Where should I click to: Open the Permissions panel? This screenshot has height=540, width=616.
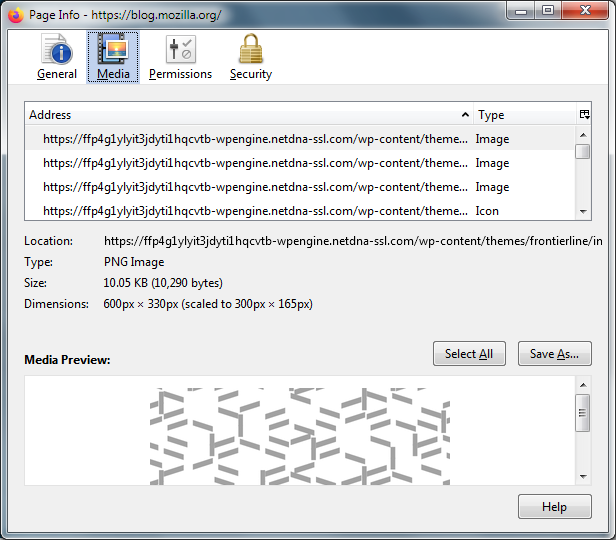click(x=180, y=56)
